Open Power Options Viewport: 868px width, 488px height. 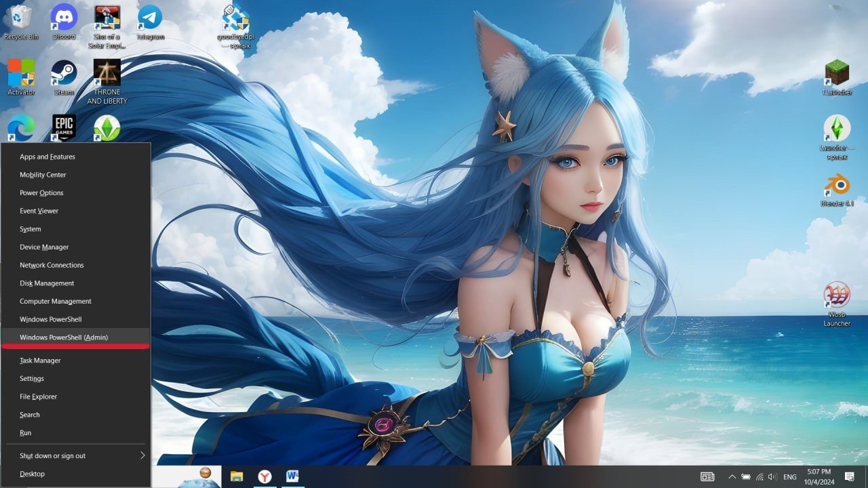[x=76, y=192]
